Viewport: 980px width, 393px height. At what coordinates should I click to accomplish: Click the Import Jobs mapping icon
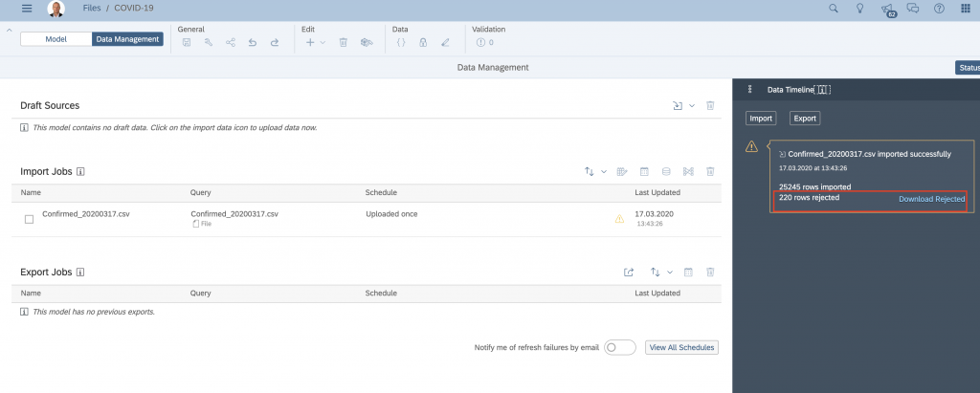point(688,171)
